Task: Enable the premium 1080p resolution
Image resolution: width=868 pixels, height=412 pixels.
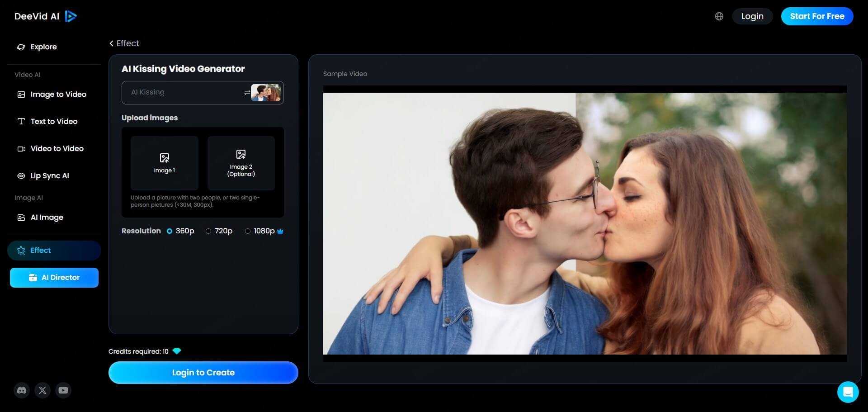Action: pyautogui.click(x=248, y=231)
